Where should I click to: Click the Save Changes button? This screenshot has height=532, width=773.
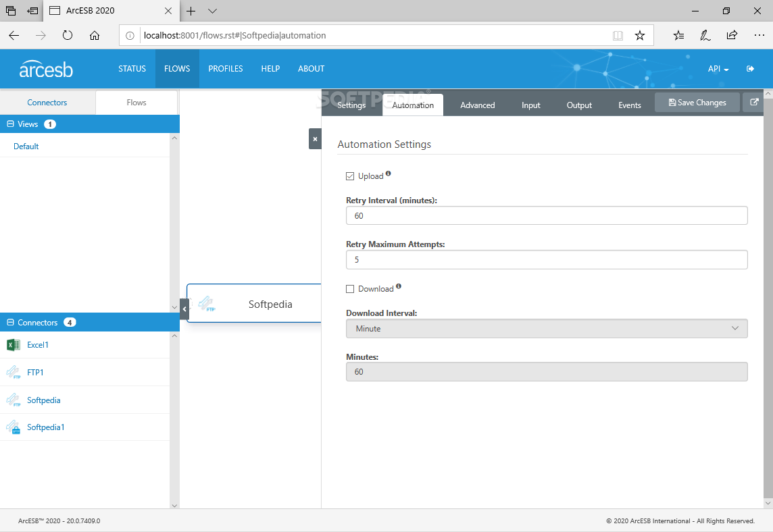click(x=697, y=103)
